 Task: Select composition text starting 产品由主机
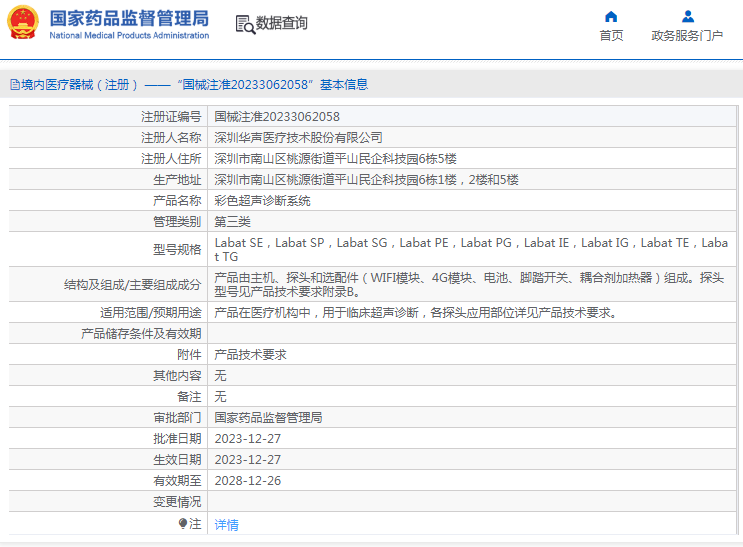pyautogui.click(x=469, y=284)
